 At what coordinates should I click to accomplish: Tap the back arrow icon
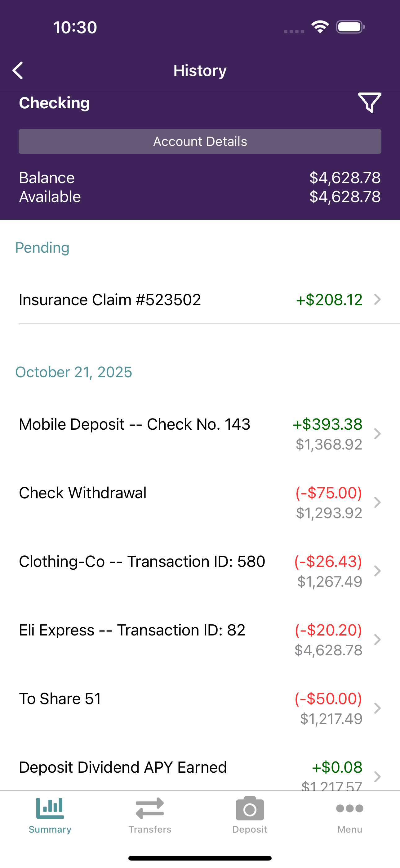(x=18, y=70)
